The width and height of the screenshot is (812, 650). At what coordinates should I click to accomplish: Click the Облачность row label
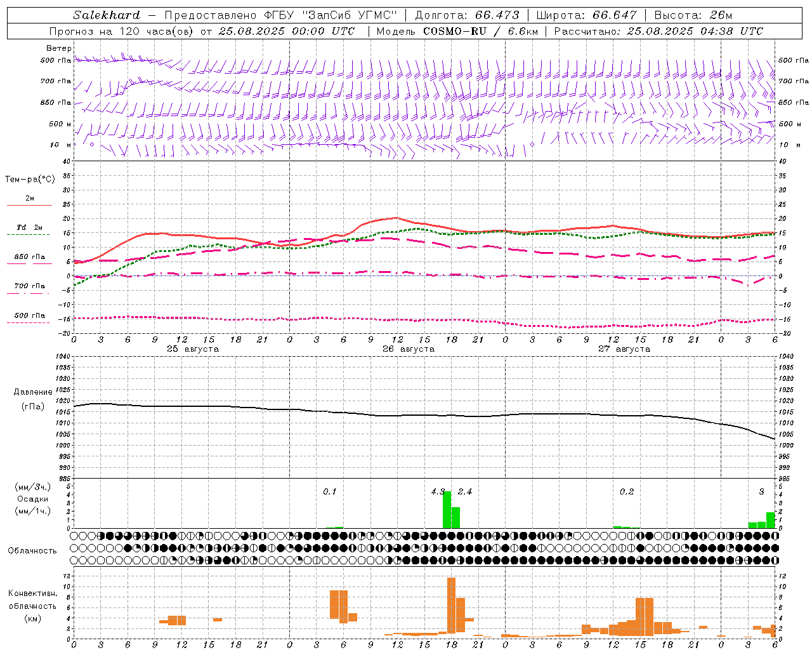coord(32,551)
